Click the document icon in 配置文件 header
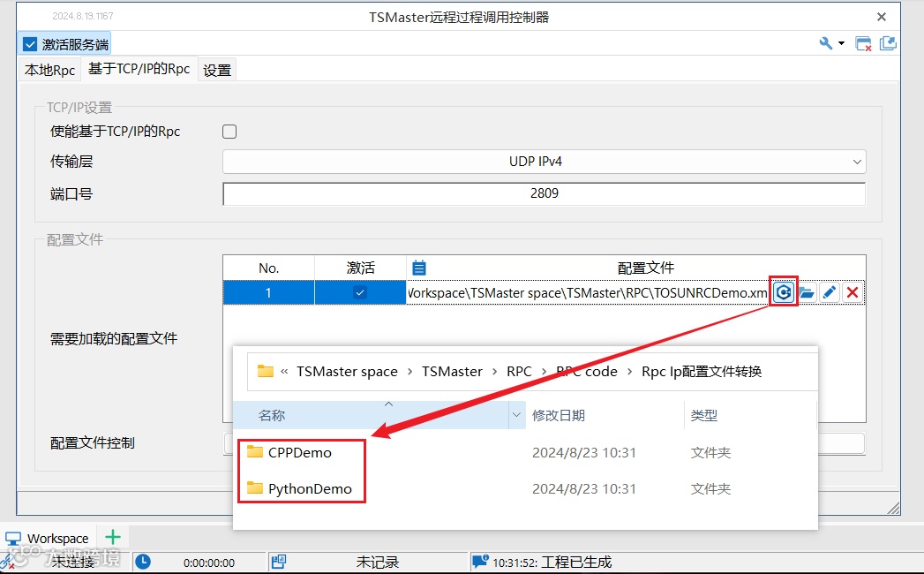924x574 pixels. click(419, 268)
